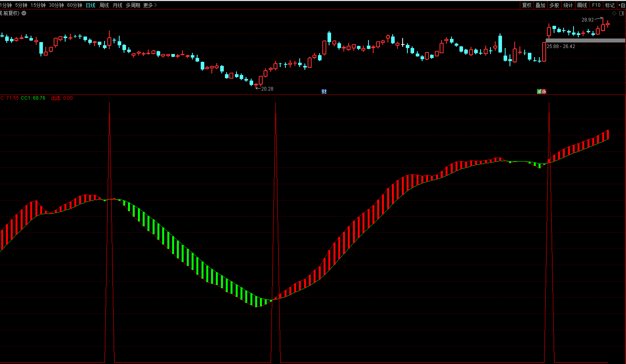Image resolution: width=626 pixels, height=364 pixels.
Task: Open the 画线 drawing tools
Action: click(582, 5)
